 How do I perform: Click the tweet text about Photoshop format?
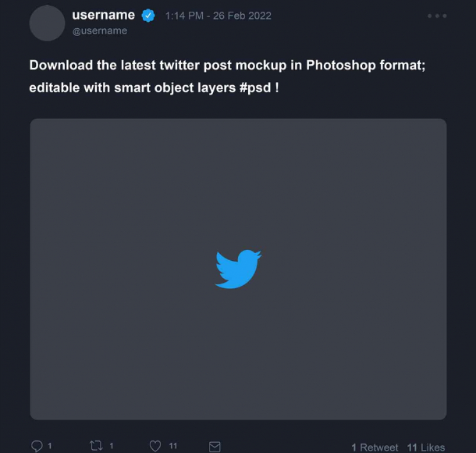click(227, 77)
